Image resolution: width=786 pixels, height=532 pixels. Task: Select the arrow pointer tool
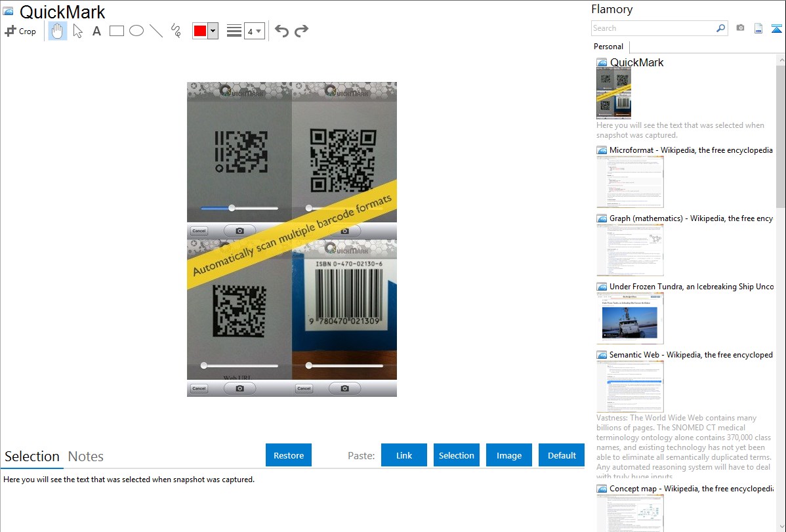tap(77, 31)
